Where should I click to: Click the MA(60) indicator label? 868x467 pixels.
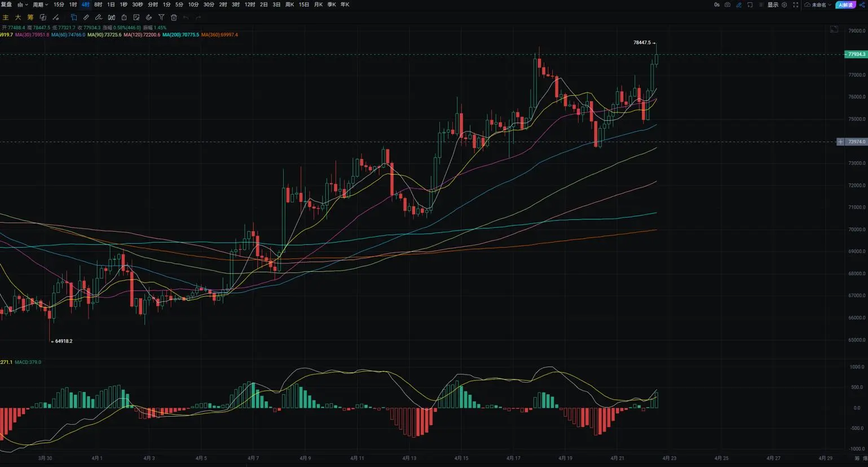[x=68, y=35]
